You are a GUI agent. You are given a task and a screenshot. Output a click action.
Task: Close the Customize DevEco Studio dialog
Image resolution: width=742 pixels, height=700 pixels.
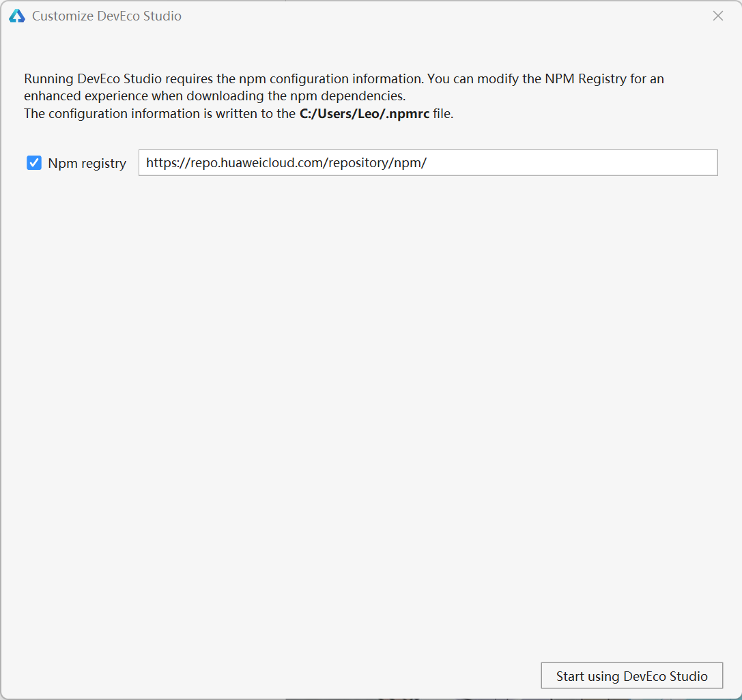coord(718,16)
